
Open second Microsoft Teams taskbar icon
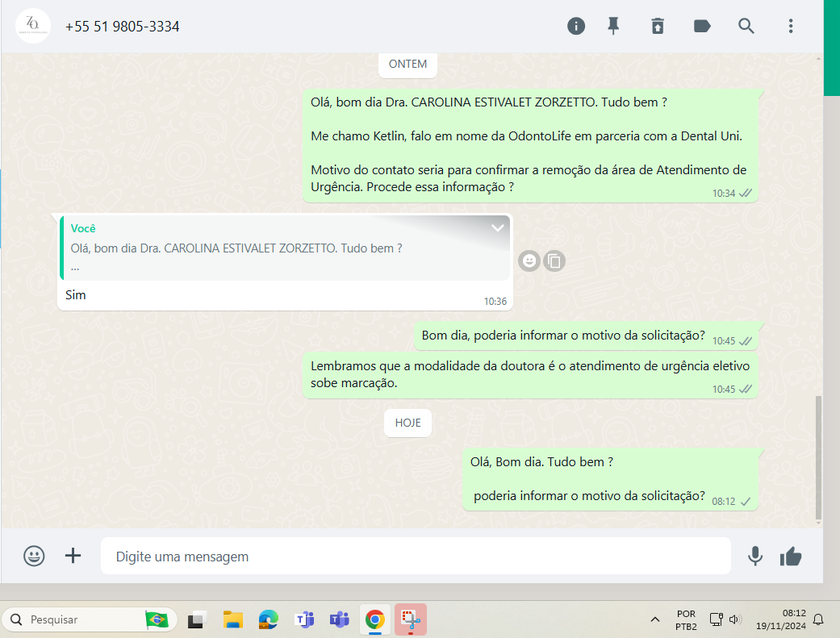click(x=339, y=619)
